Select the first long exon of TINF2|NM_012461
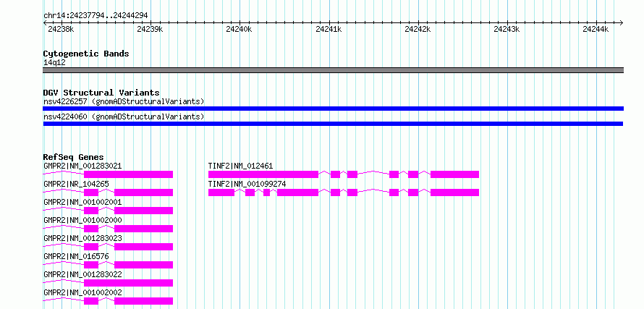 [263, 174]
